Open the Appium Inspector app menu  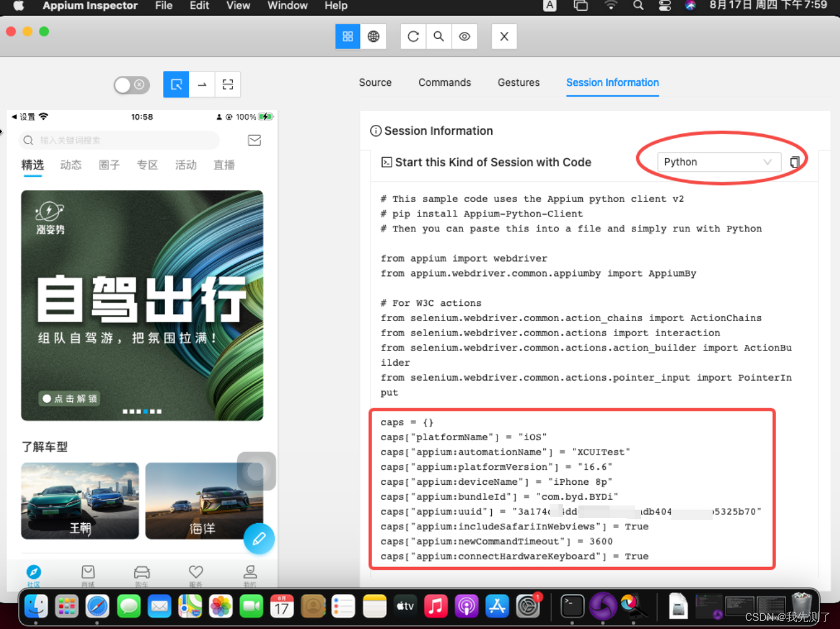(x=90, y=6)
